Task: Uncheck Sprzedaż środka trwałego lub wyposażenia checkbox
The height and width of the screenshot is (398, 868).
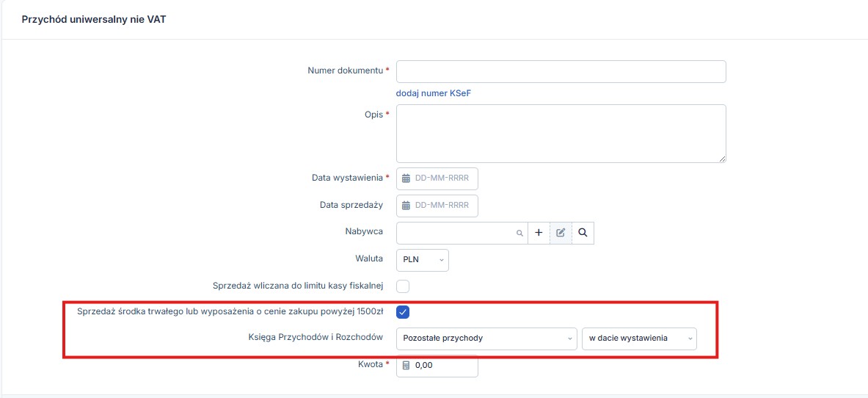Action: pyautogui.click(x=403, y=312)
